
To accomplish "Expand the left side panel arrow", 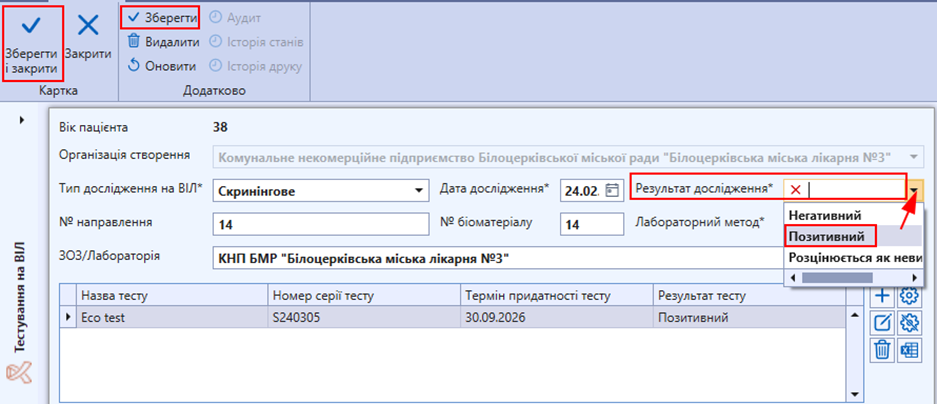I will 22,120.
